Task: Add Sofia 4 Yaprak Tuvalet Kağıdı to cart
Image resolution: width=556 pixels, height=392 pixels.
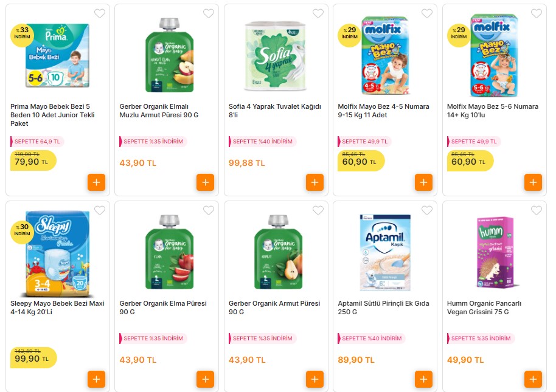Action: (x=314, y=182)
